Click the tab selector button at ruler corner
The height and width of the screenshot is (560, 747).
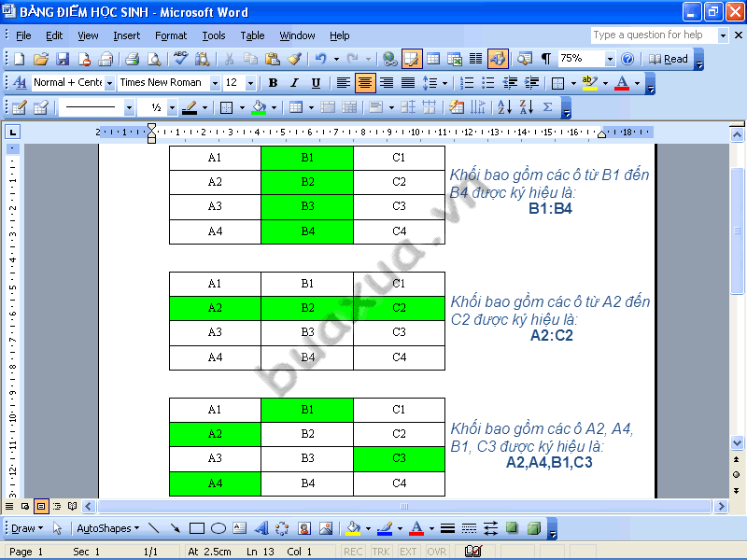coord(12,132)
